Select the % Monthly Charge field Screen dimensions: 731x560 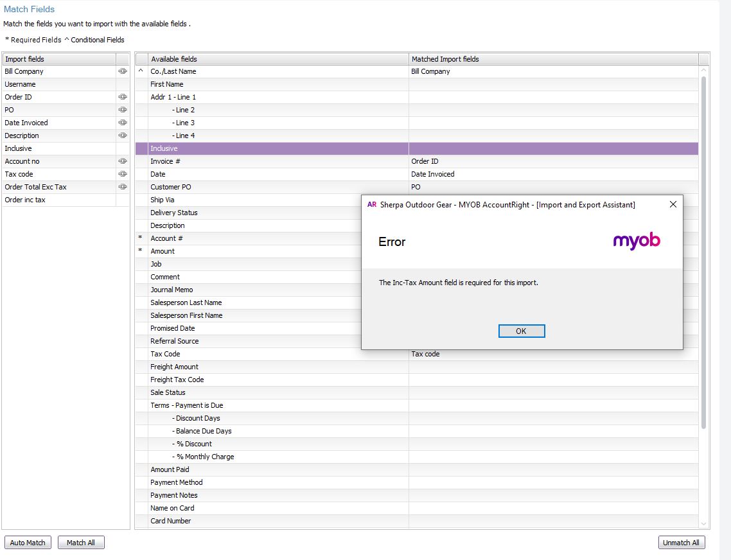(x=278, y=457)
